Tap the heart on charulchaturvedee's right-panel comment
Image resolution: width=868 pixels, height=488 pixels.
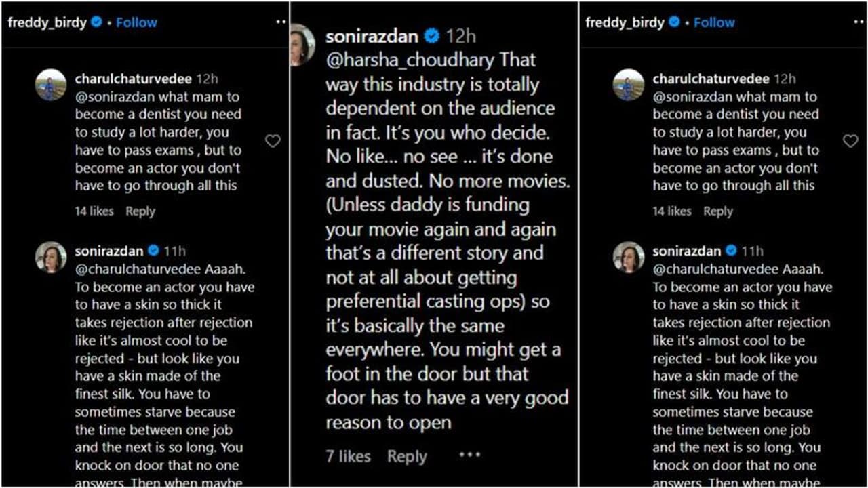click(x=850, y=141)
